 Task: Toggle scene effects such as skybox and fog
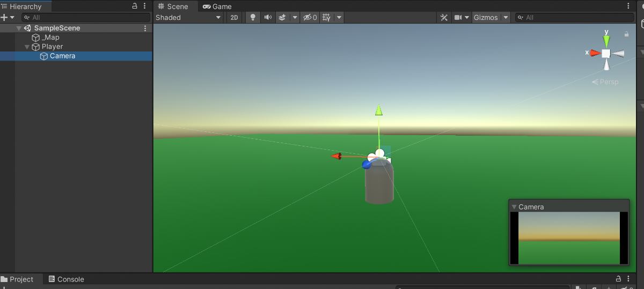(x=283, y=17)
